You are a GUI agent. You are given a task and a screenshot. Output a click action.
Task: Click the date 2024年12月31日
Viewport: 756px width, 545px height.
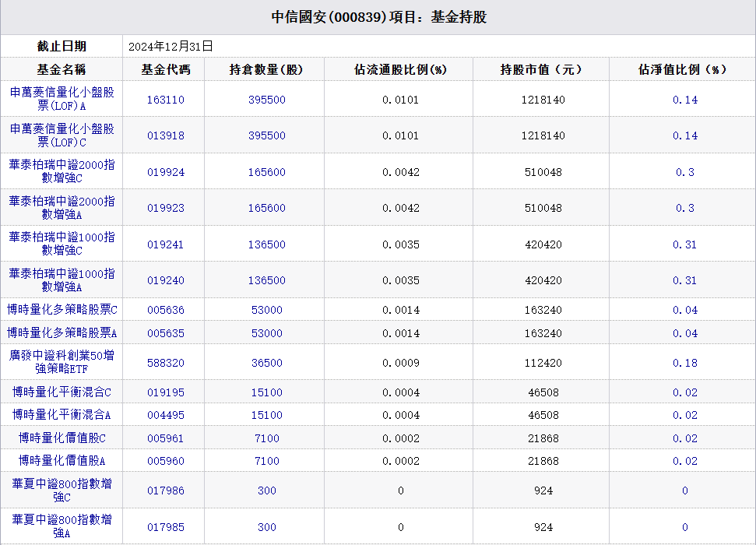171,46
